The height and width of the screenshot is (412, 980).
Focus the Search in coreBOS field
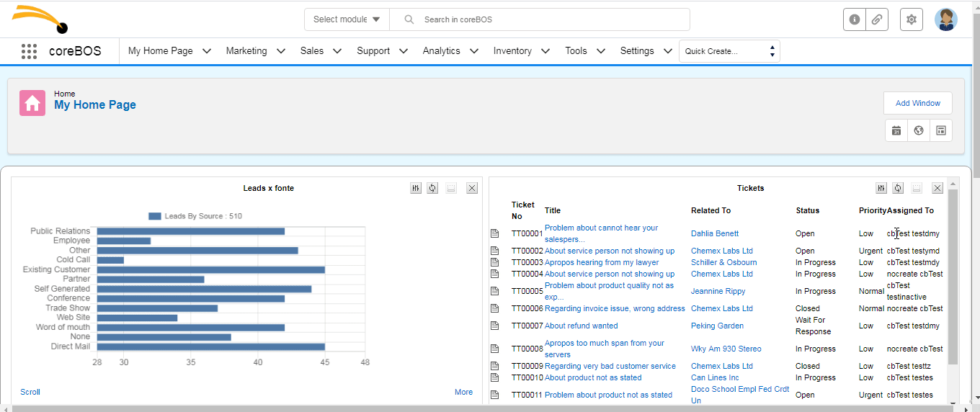540,19
